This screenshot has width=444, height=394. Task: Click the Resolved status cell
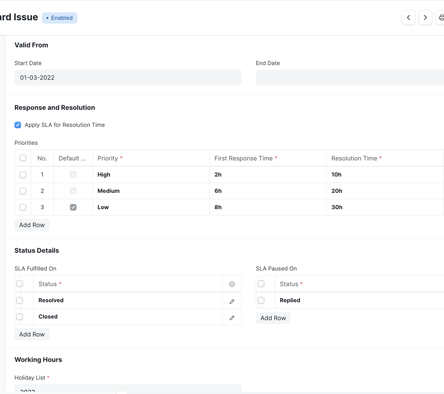coord(128,300)
